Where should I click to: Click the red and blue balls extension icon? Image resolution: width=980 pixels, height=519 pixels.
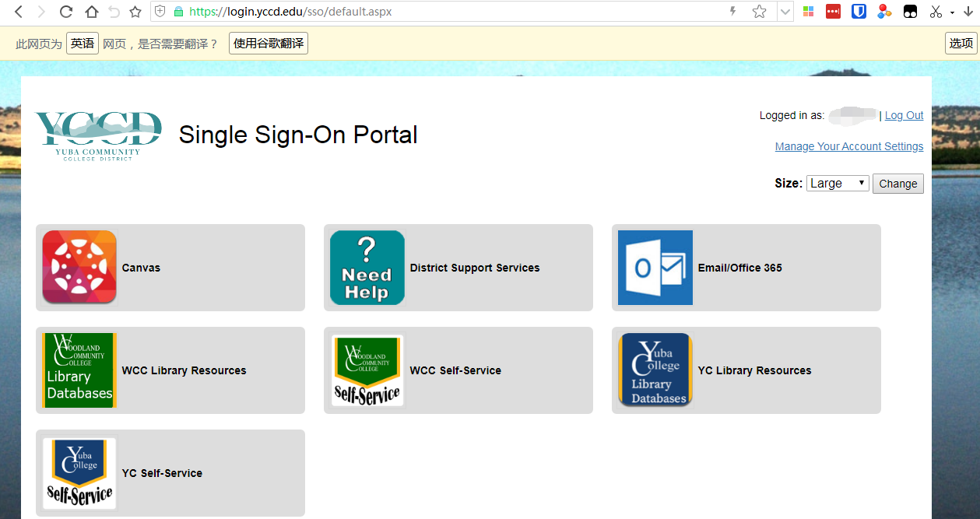pyautogui.click(x=884, y=12)
